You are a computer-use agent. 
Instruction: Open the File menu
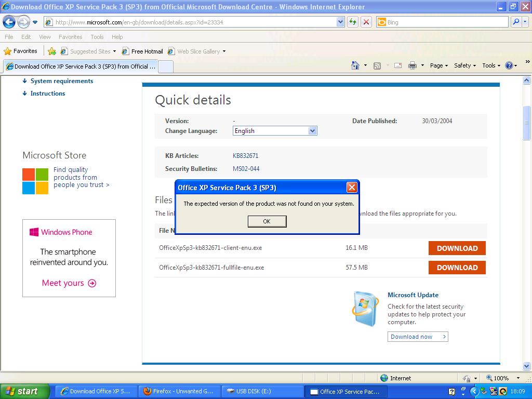coord(9,37)
